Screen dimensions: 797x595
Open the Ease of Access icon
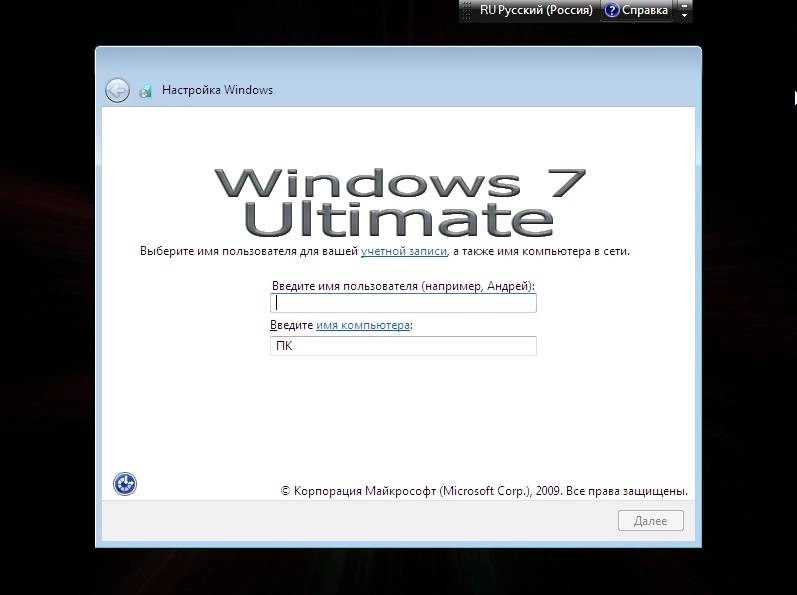pos(125,483)
